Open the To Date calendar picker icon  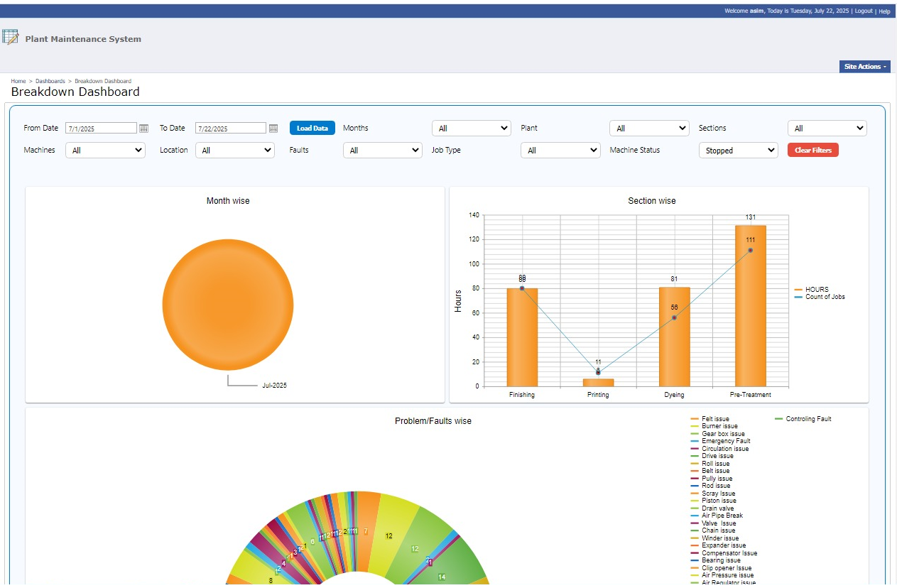tap(273, 129)
